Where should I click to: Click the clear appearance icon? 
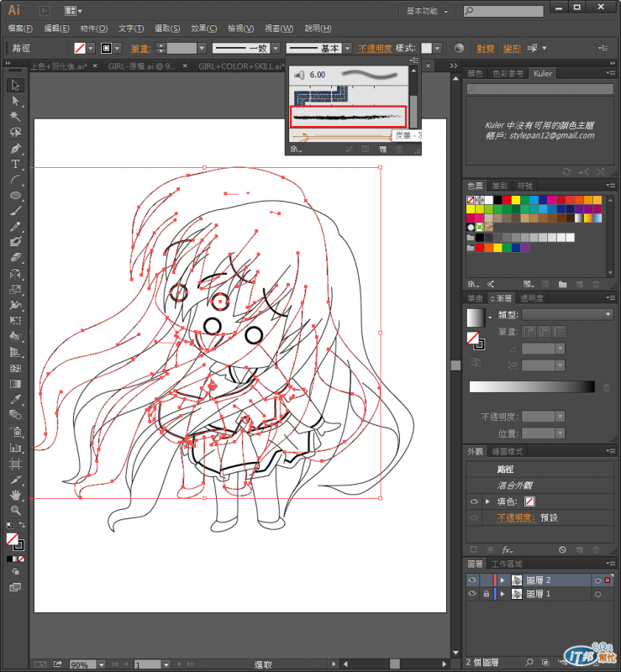(x=562, y=549)
